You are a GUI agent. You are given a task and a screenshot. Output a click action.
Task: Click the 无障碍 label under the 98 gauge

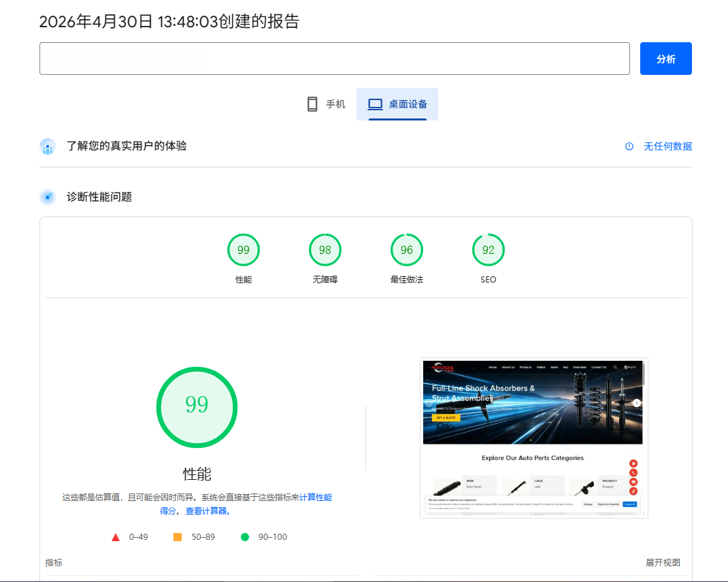tap(325, 280)
